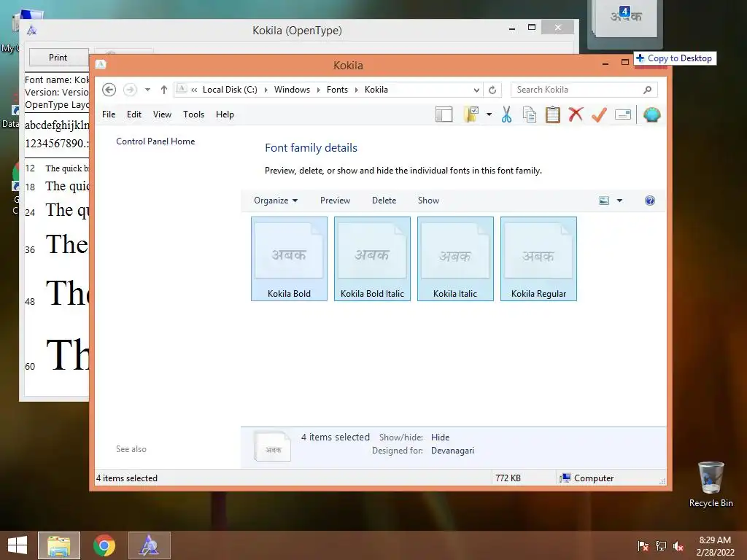
Task: Refresh the Kokila folder view
Action: pos(492,90)
